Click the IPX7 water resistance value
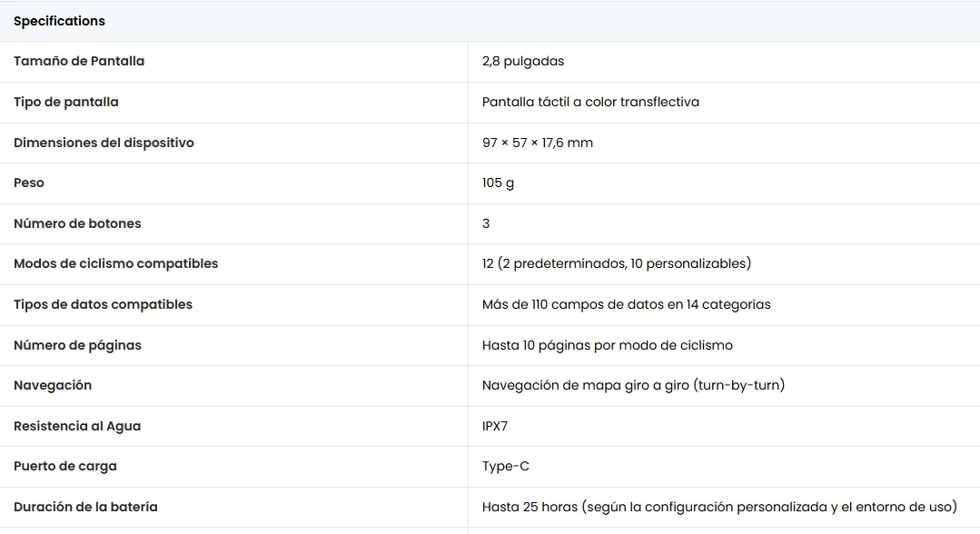 [x=495, y=426]
